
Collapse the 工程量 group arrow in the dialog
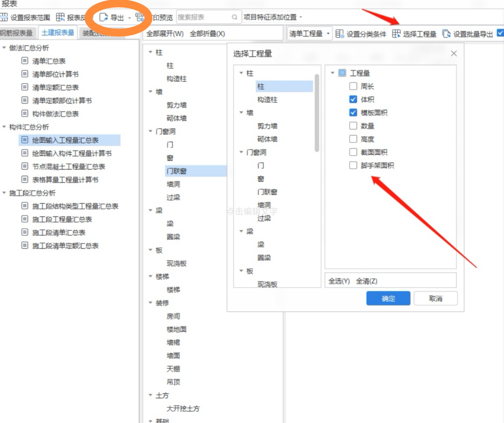tap(333, 73)
